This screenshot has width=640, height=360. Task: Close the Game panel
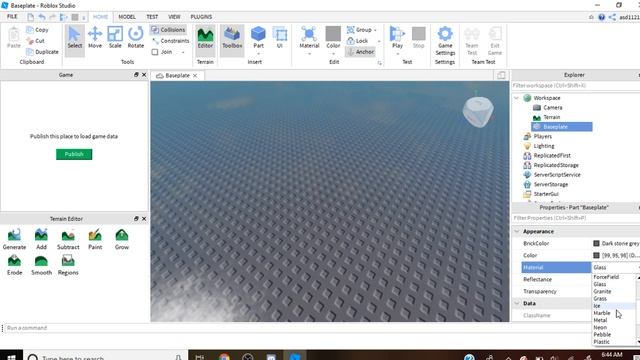144,75
